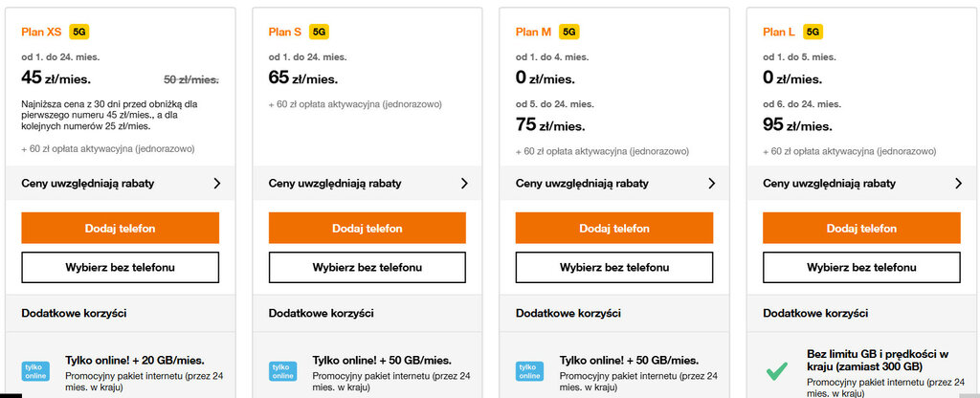980x398 pixels.
Task: Click the 'tylko online' icon in Plan XS
Action: coord(36,371)
